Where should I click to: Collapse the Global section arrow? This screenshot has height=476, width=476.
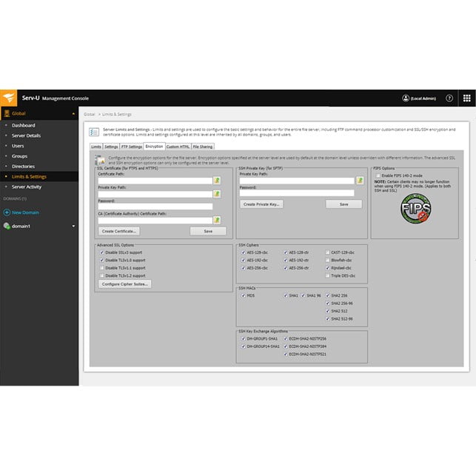click(73, 114)
